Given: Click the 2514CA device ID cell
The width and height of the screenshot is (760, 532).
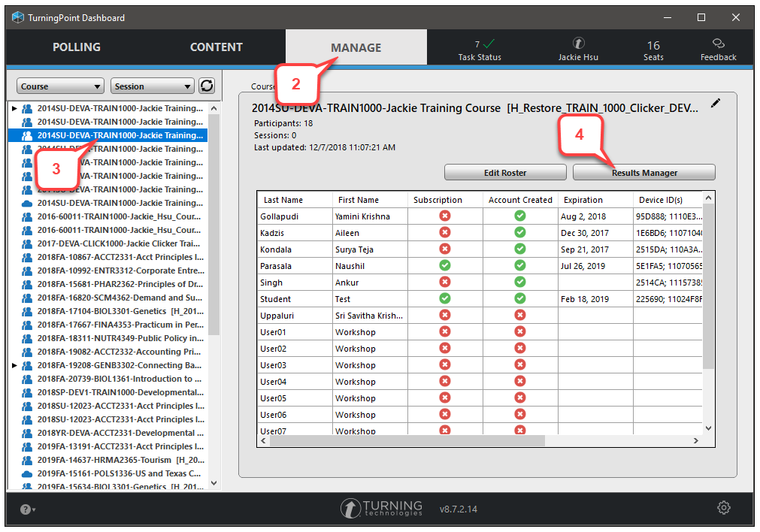Looking at the screenshot, I should [x=668, y=283].
